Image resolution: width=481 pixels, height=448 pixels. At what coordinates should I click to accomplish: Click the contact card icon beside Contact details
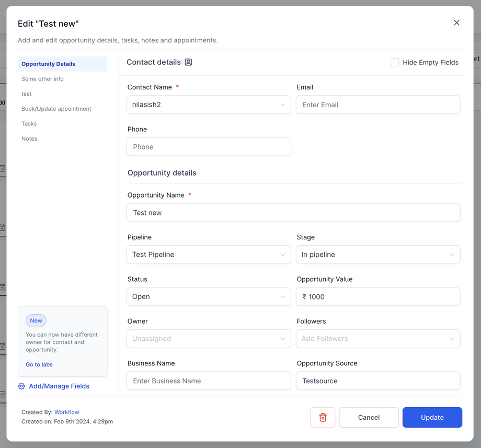189,62
